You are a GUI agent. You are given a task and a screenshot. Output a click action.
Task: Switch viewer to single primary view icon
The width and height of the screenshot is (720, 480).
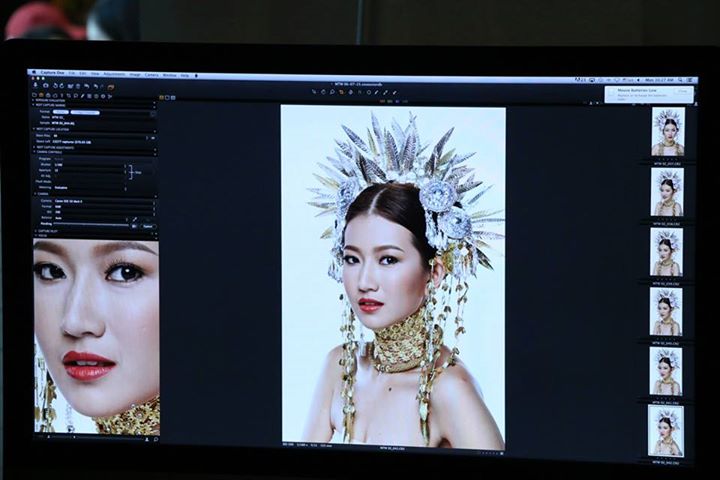click(x=167, y=97)
